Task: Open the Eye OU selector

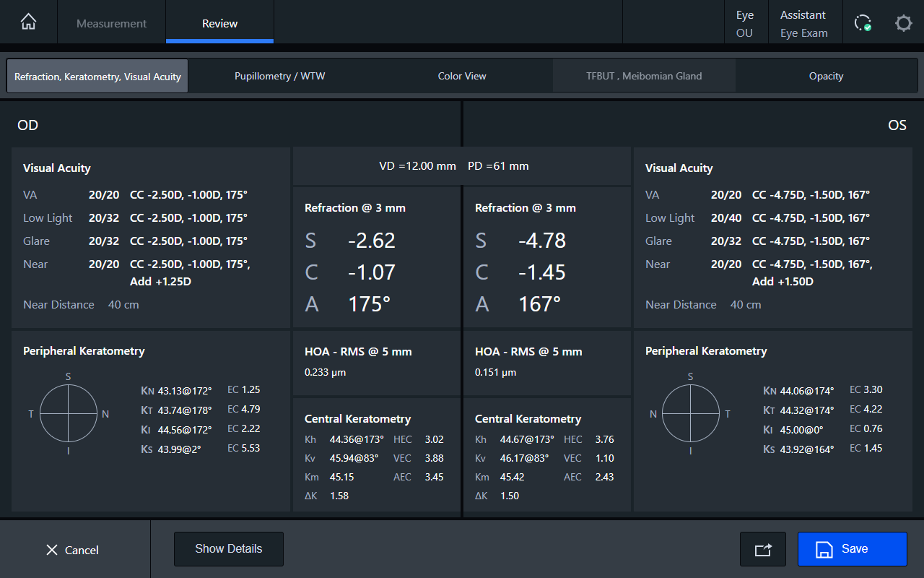Action: click(x=744, y=23)
